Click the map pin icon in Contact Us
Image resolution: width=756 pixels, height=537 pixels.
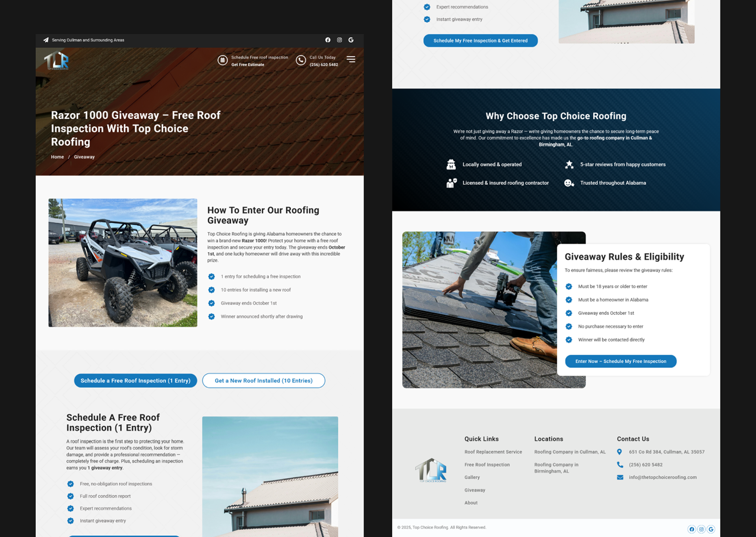tap(619, 452)
